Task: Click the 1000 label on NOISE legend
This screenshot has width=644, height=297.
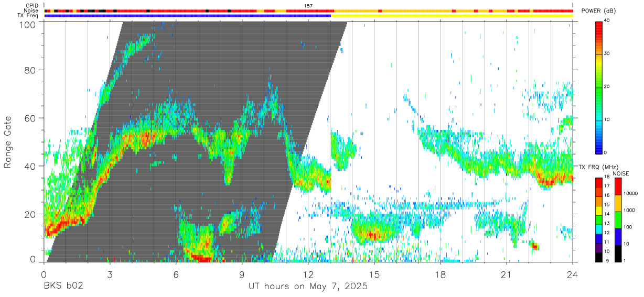Action: click(x=629, y=211)
